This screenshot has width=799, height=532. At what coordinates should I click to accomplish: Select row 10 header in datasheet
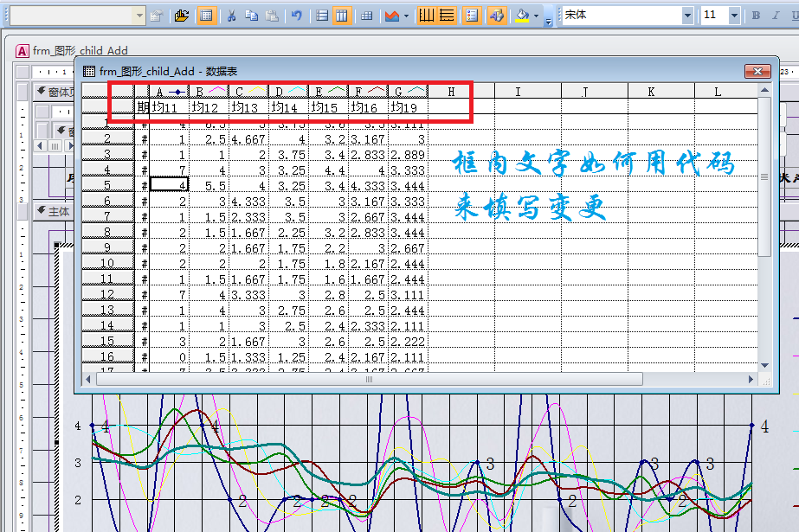pos(108,263)
